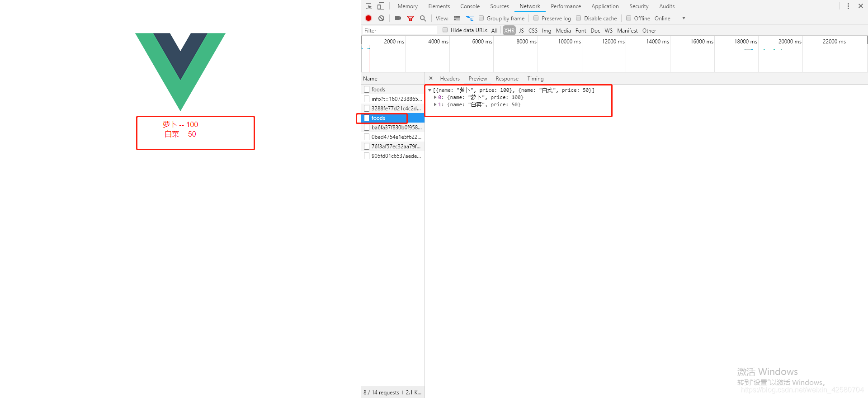Switch to large request rows view icon
868x398 pixels.
pos(457,18)
